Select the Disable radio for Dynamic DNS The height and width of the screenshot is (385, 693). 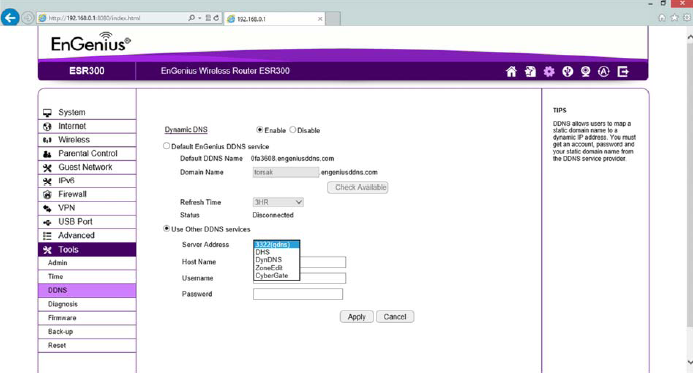coord(293,130)
